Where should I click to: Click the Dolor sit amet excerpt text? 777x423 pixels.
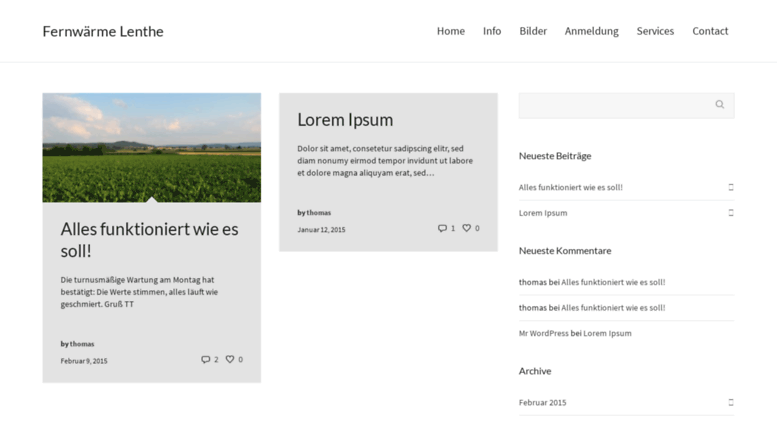pos(385,160)
